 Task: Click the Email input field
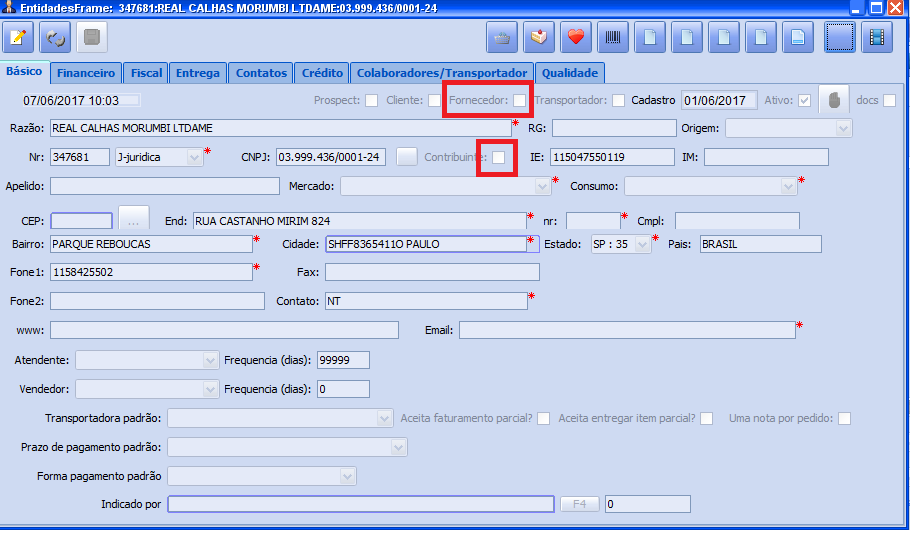click(626, 331)
